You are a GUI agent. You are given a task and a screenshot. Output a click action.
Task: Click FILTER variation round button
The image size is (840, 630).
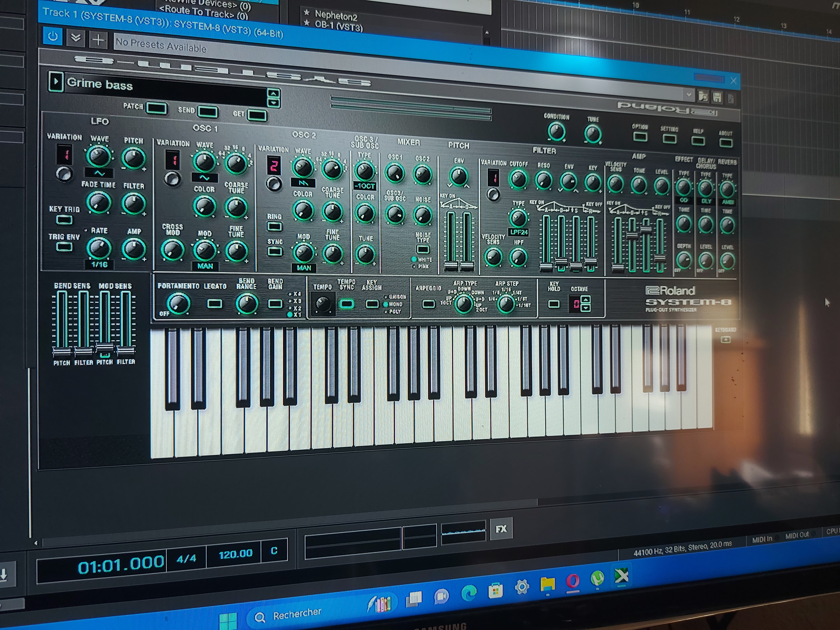click(493, 195)
